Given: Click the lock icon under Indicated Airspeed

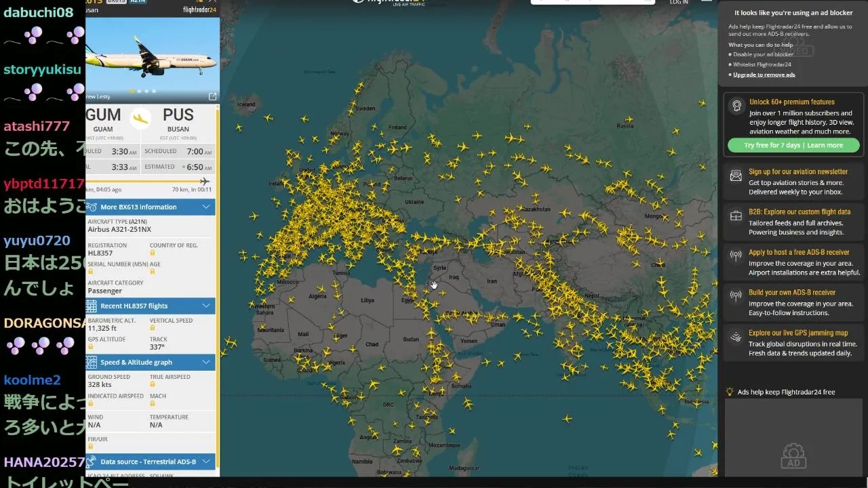Looking at the screenshot, I should click(90, 403).
